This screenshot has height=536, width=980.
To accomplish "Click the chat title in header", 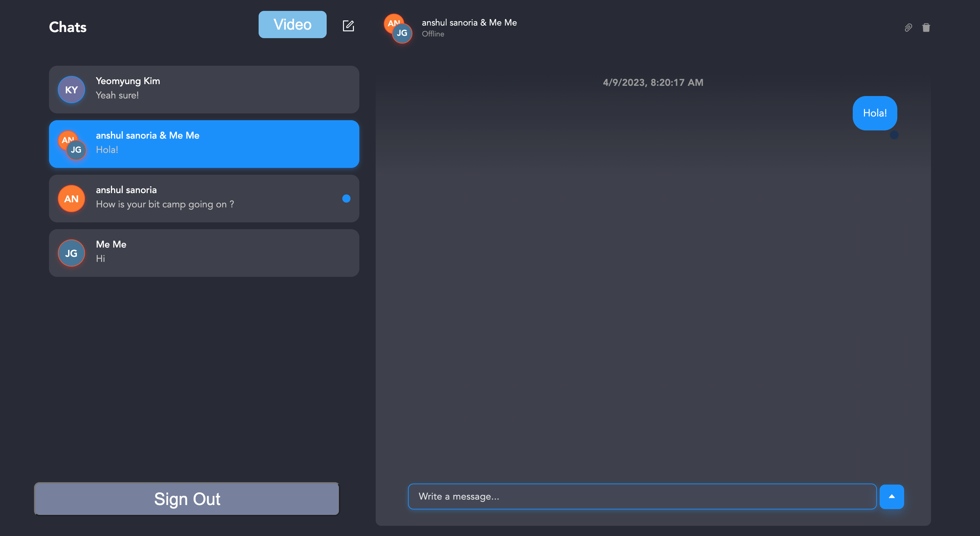I will pos(469,22).
